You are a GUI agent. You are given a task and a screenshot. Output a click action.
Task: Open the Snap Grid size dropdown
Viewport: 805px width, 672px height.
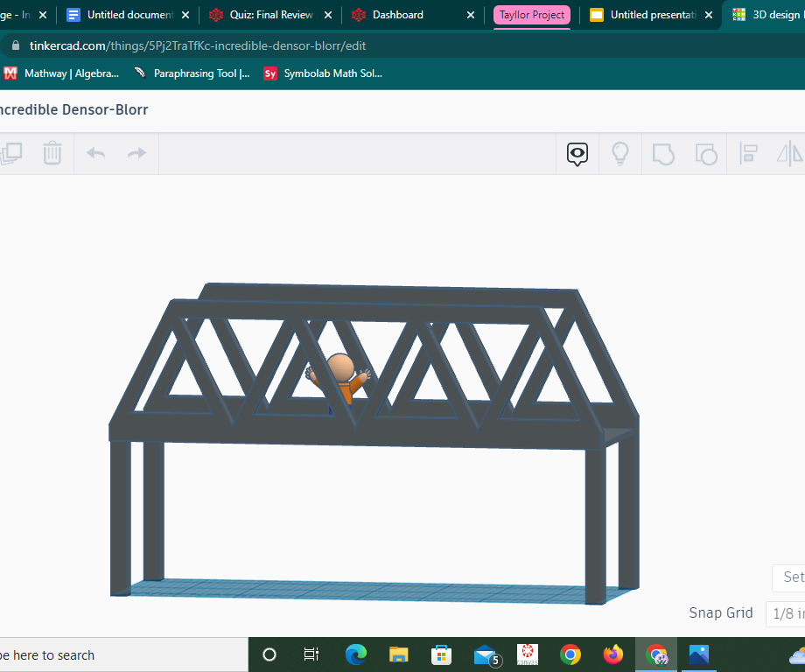786,613
